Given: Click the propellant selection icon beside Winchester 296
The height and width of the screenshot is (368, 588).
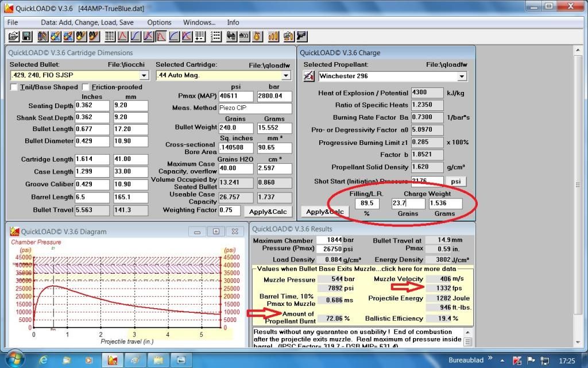Looking at the screenshot, I should click(309, 76).
